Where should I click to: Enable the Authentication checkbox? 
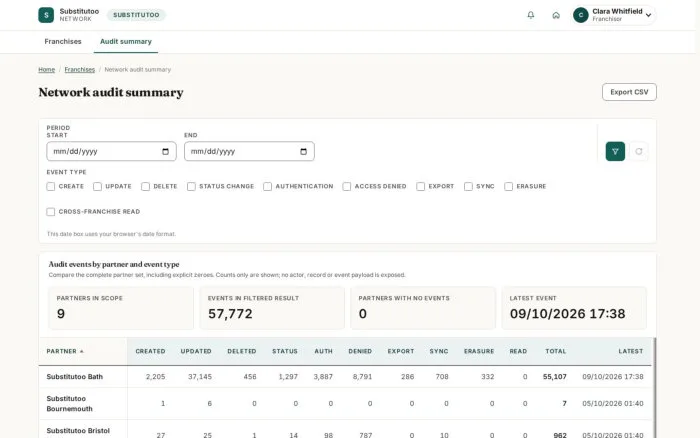(267, 186)
